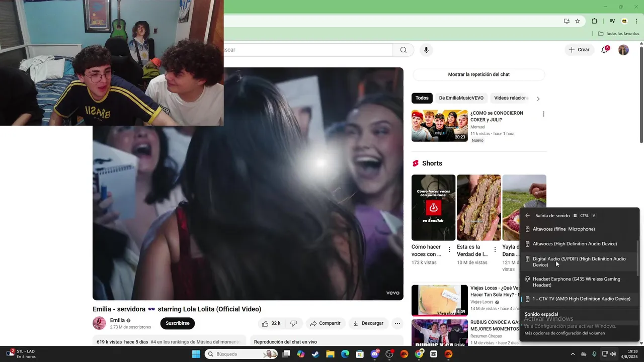This screenshot has height=362, width=644.
Task: Like the video showing 32 k
Action: (x=271, y=323)
